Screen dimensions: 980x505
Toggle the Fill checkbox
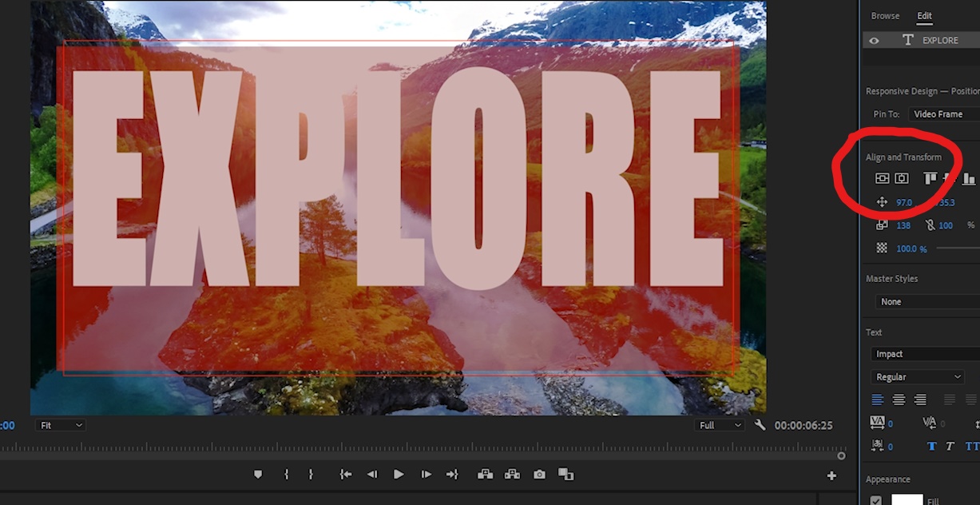876,501
